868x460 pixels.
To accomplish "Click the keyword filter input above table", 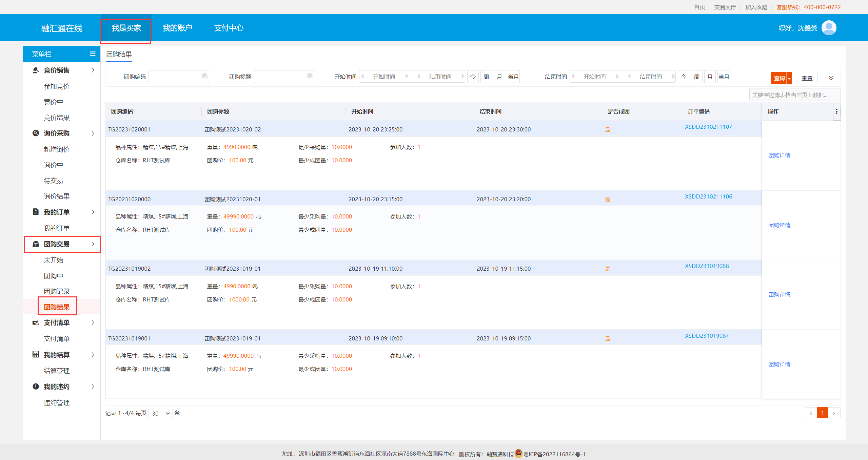I will (794, 95).
